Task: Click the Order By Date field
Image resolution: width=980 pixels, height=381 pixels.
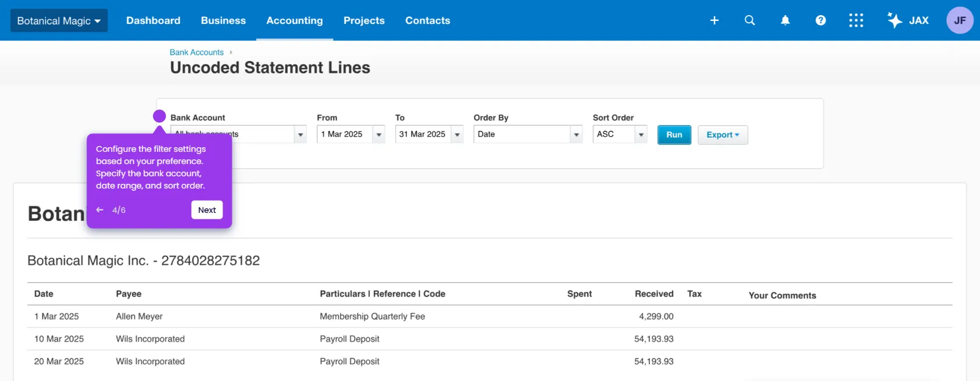Action: [522, 134]
